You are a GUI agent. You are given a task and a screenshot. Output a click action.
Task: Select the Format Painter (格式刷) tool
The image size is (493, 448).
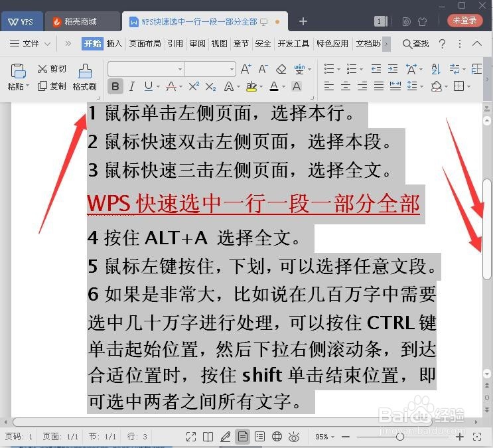click(x=84, y=77)
